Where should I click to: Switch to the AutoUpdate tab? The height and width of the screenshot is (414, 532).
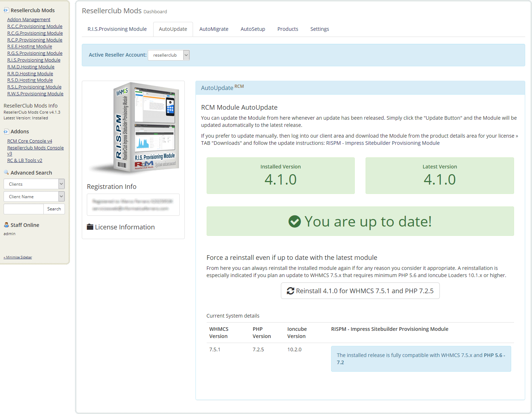point(173,29)
